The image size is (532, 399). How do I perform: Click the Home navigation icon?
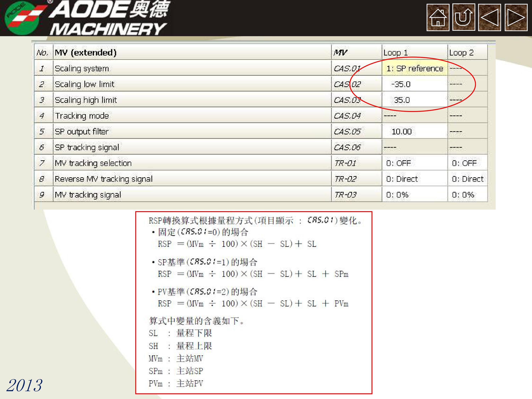438,17
